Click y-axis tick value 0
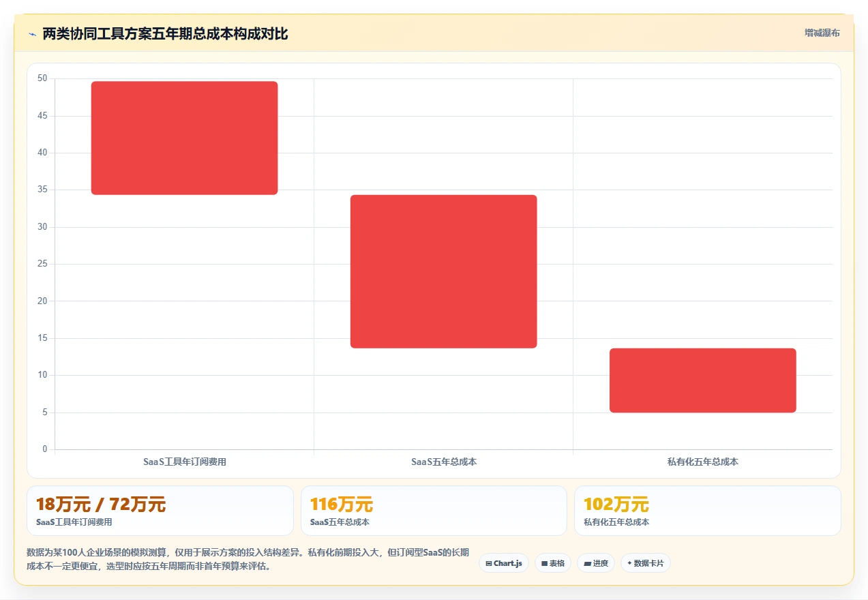The width and height of the screenshot is (868, 600). (x=45, y=449)
